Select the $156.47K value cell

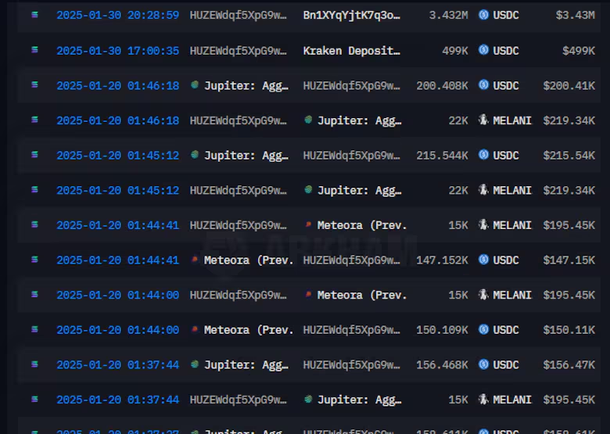click(569, 365)
